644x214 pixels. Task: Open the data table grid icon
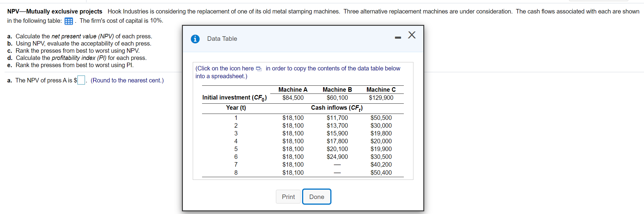69,21
